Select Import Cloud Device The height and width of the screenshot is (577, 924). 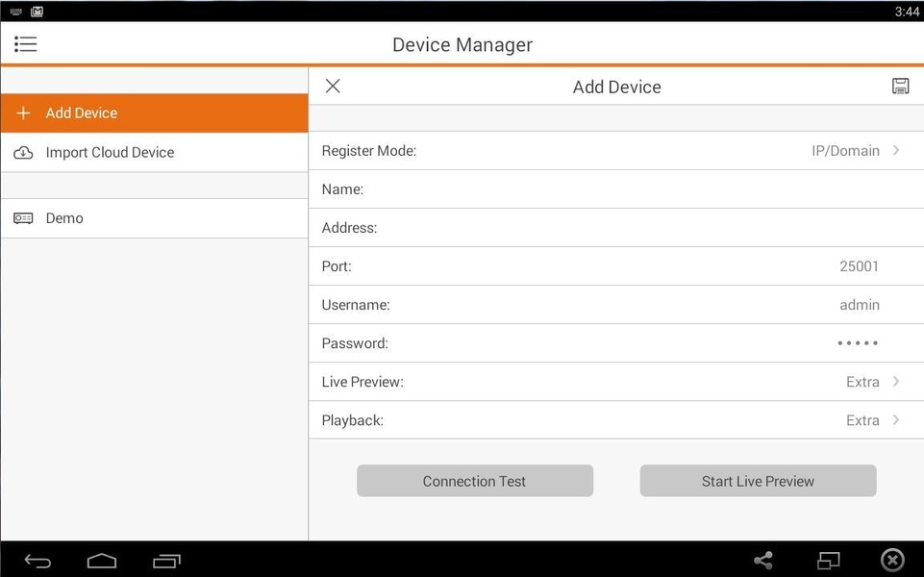[x=155, y=153]
